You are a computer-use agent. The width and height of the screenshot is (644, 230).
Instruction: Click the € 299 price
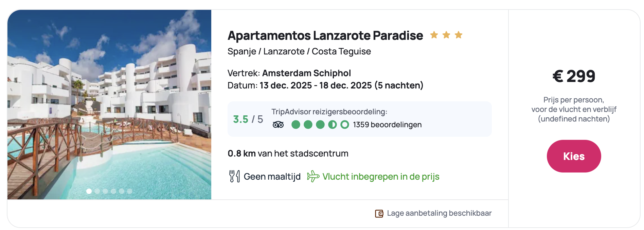coord(574,76)
